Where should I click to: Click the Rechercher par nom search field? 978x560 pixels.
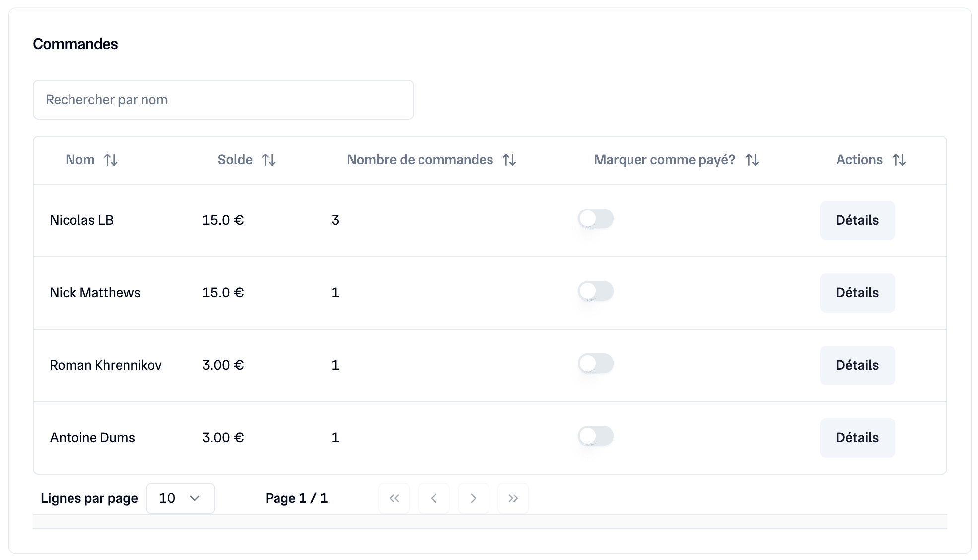click(x=223, y=99)
